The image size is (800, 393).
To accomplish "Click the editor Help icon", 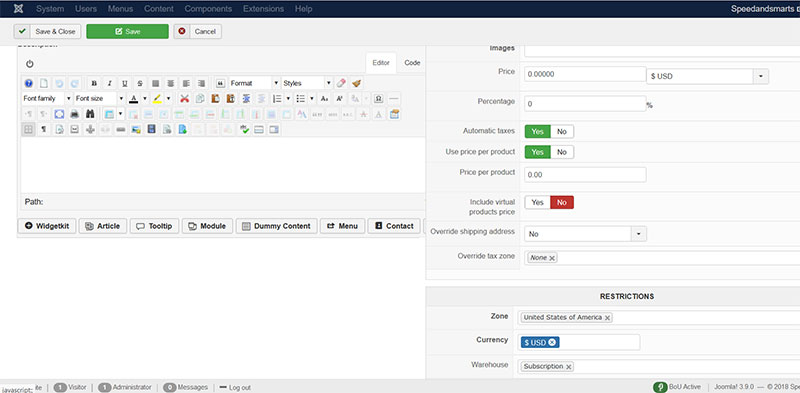I will pos(29,83).
